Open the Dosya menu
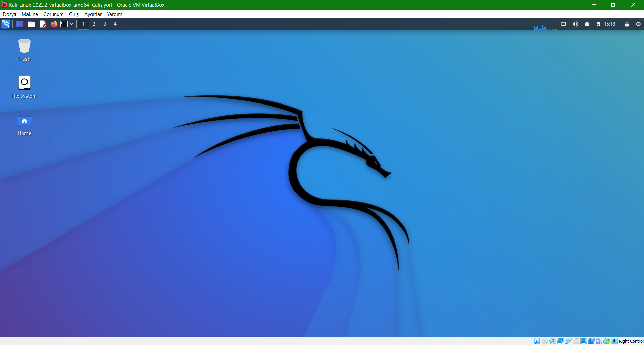Screen dimensions: 644x345 coord(9,14)
